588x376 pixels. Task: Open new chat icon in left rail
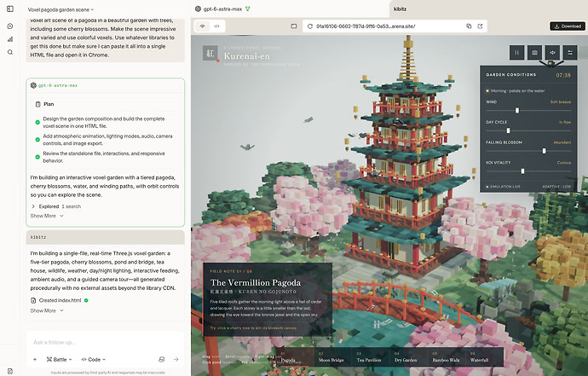tap(10, 26)
